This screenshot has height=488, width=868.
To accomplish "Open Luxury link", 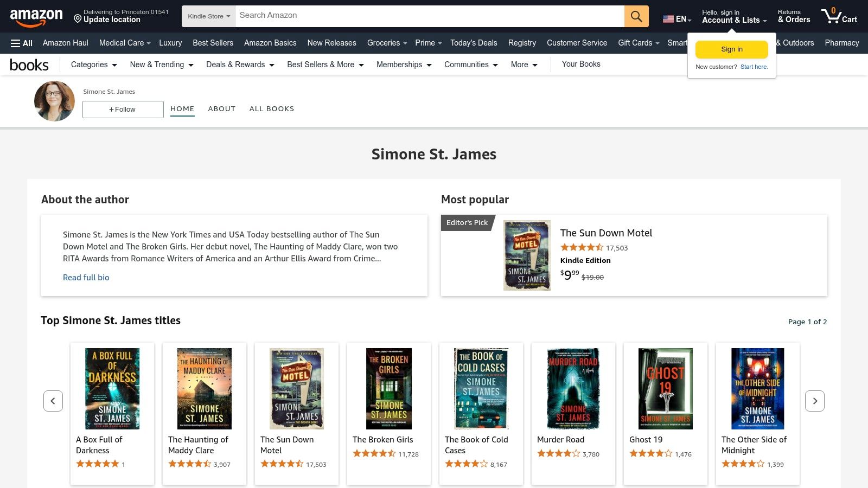I will 170,43.
